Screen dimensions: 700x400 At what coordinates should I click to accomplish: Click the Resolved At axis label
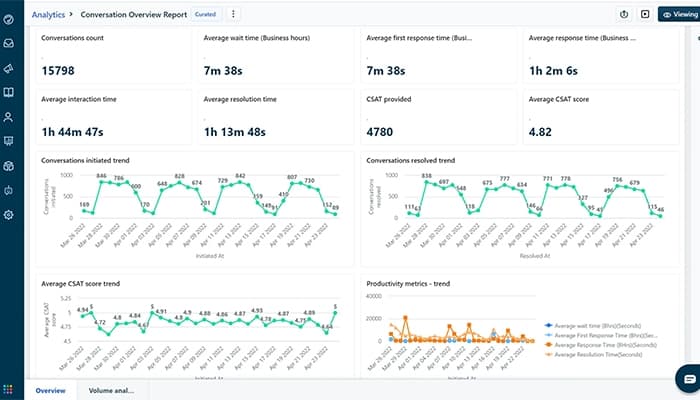tap(535, 256)
